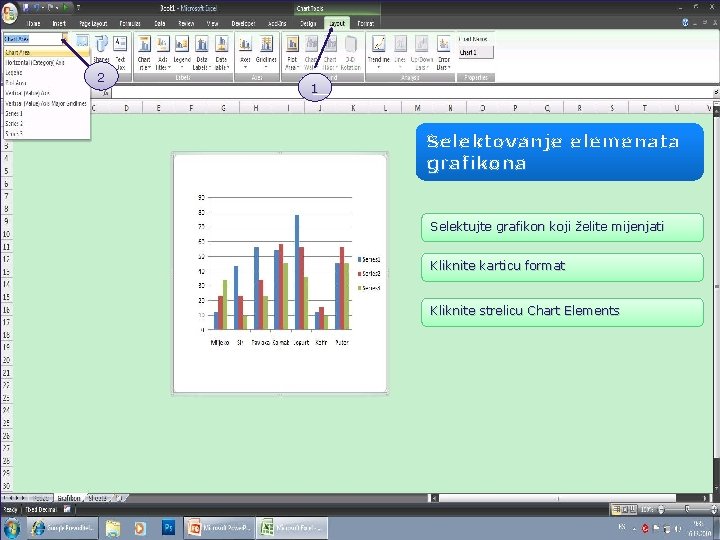Click the Internet Explorer taskbar button
The image size is (720, 540).
point(62,528)
